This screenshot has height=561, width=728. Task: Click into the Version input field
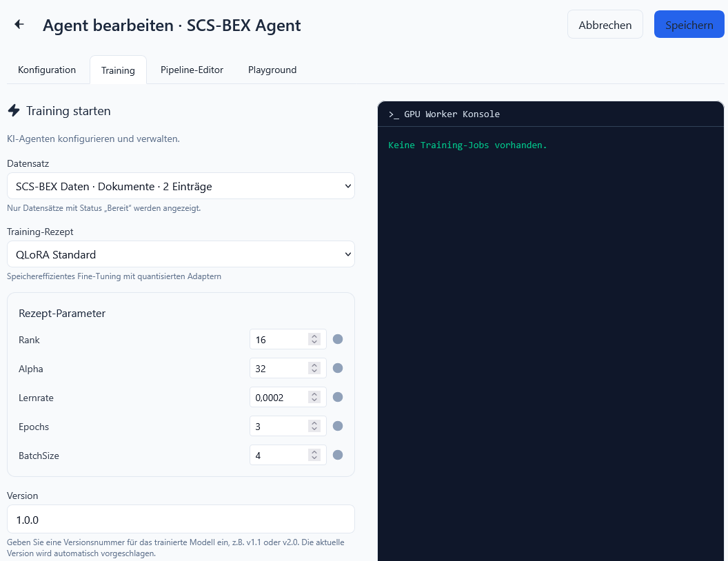(181, 519)
